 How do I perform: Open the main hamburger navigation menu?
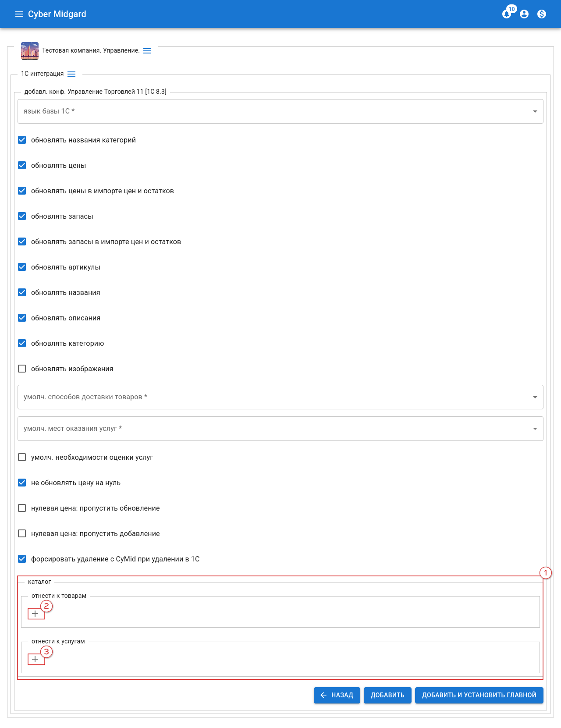[x=19, y=14]
